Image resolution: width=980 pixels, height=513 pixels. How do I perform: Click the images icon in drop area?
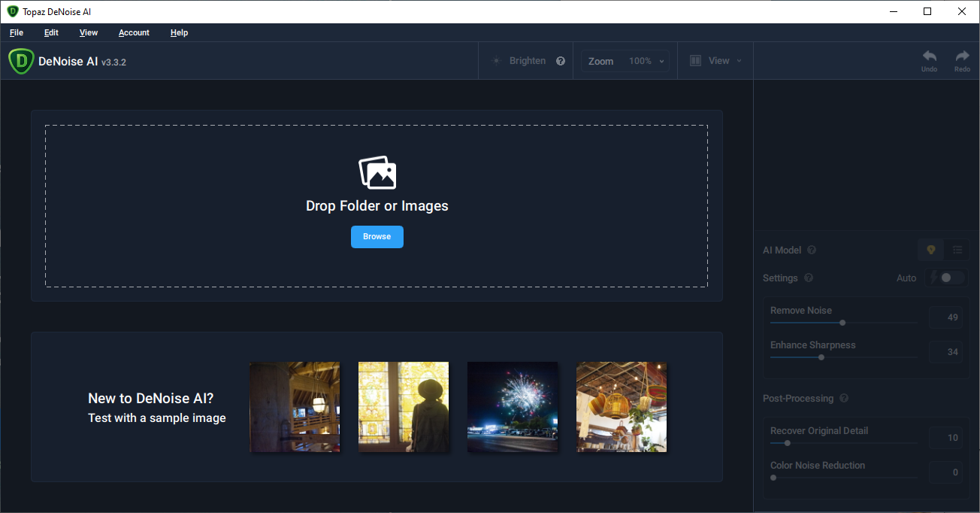[377, 172]
